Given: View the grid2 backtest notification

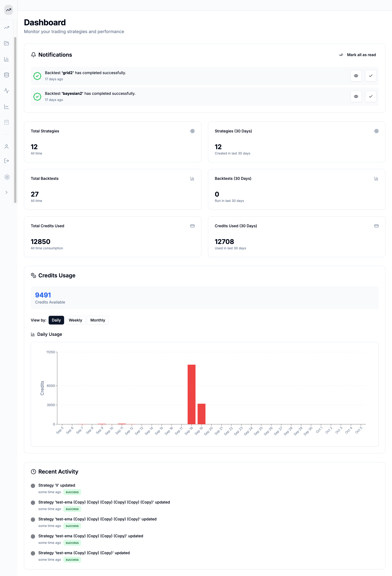Looking at the screenshot, I should tap(356, 76).
